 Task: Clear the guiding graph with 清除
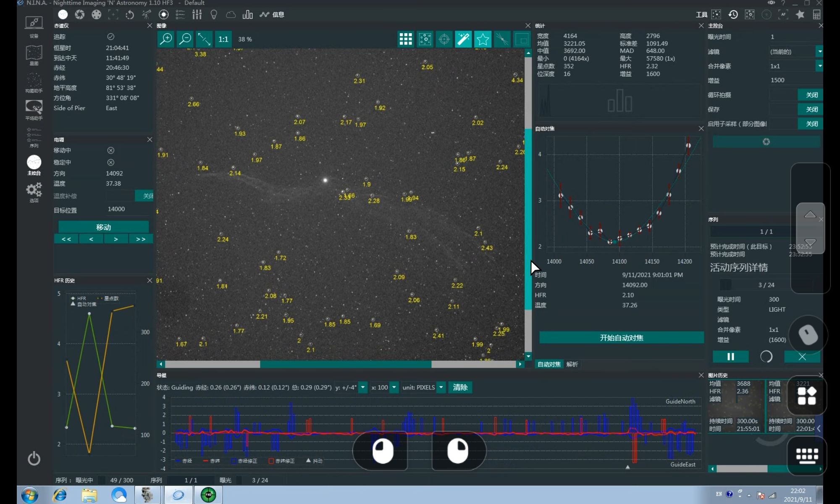point(460,387)
